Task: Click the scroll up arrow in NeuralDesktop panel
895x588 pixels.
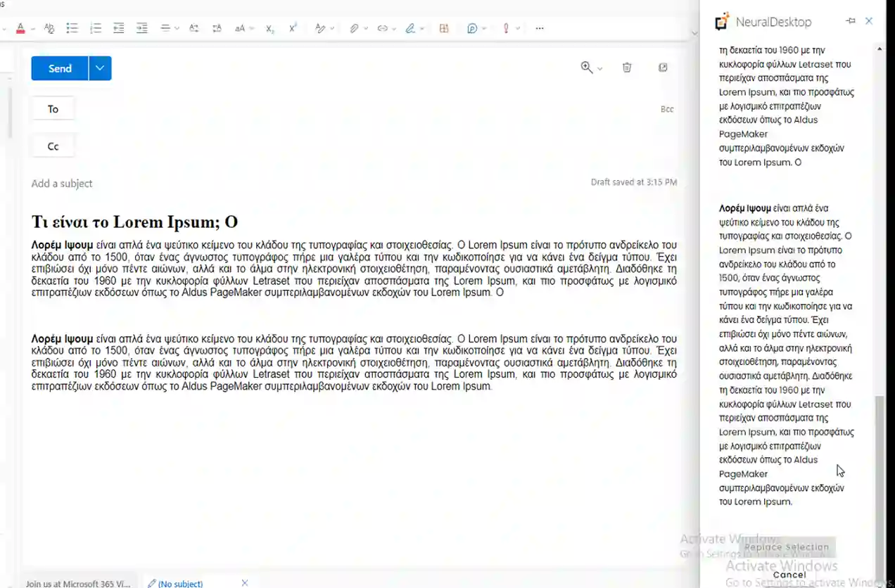Action: point(880,49)
